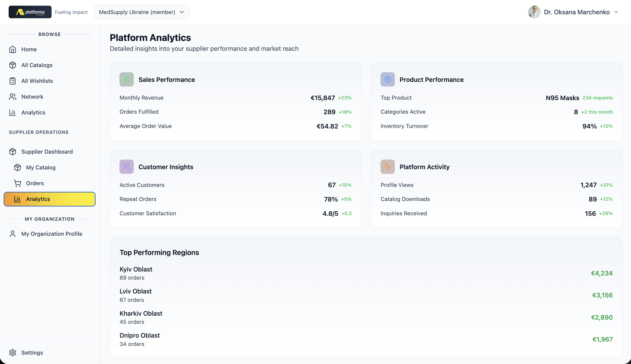The image size is (631, 364).
Task: Expand the Dr. Oksana Marchenko user menu
Action: (x=616, y=12)
